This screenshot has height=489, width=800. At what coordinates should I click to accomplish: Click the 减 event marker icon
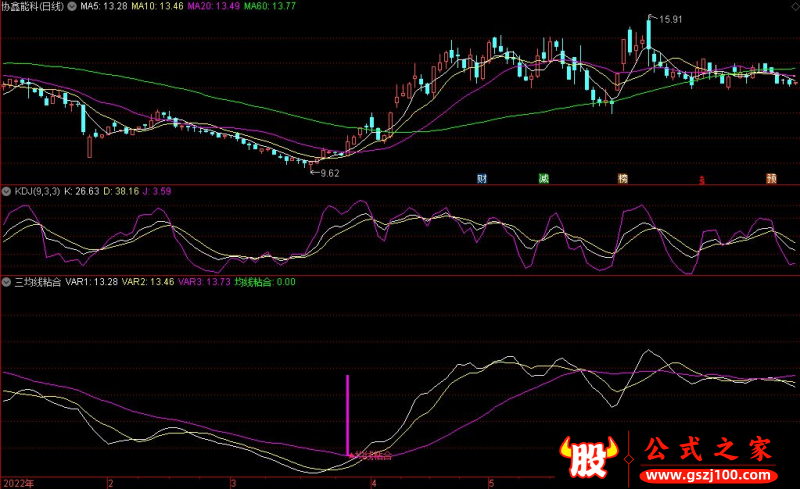click(545, 179)
